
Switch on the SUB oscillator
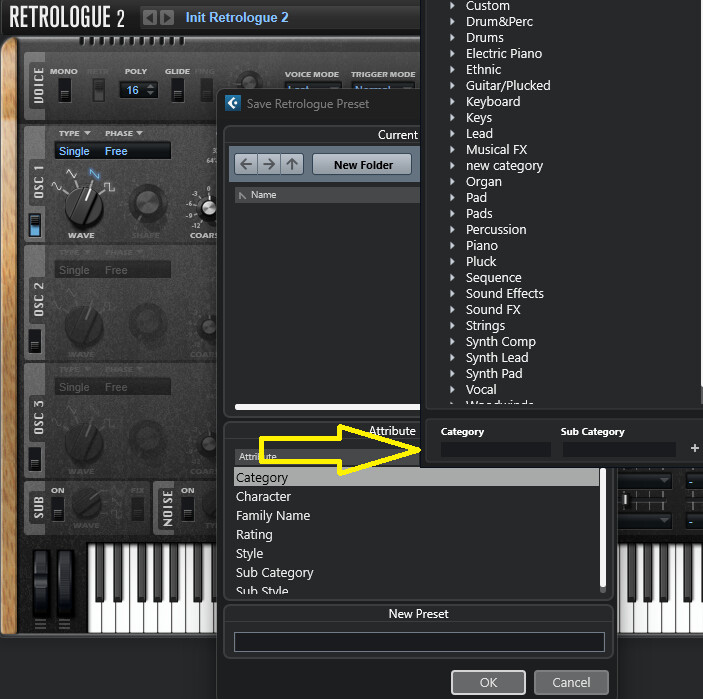click(x=58, y=509)
